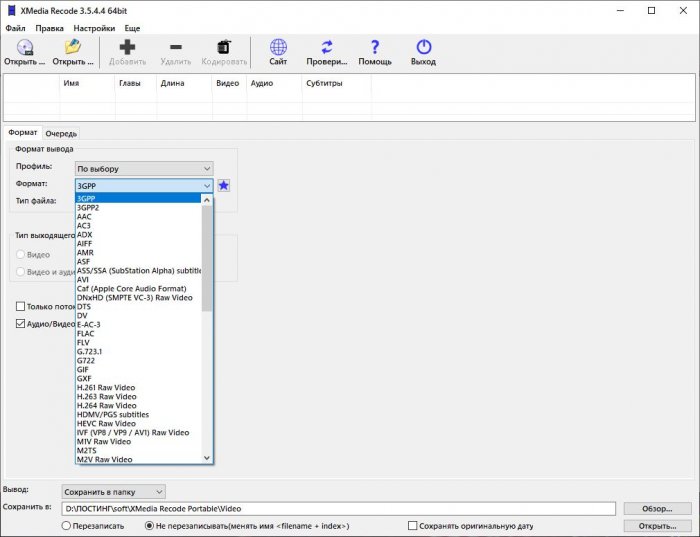
Task: Click the Open File folder icon
Action: tap(73, 47)
